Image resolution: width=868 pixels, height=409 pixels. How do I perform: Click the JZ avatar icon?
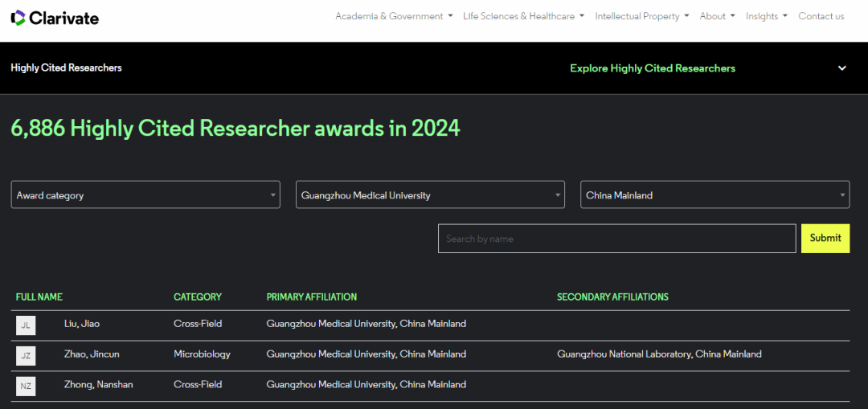click(x=26, y=356)
